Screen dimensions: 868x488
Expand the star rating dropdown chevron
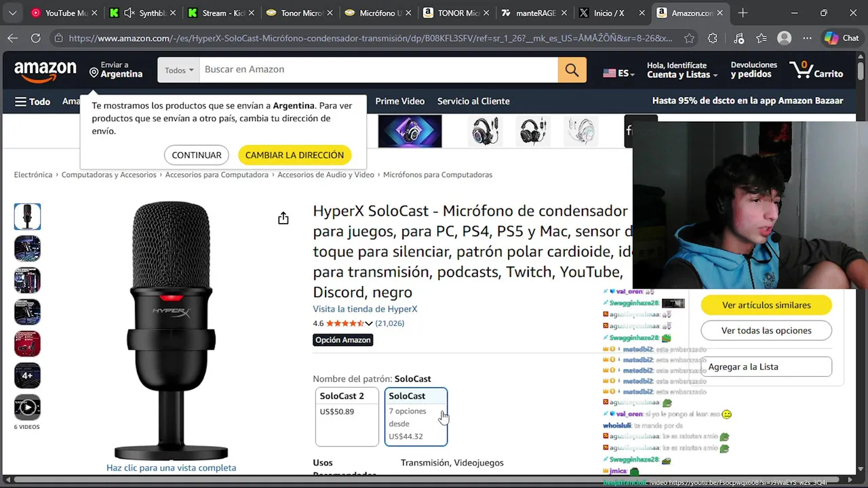point(369,324)
